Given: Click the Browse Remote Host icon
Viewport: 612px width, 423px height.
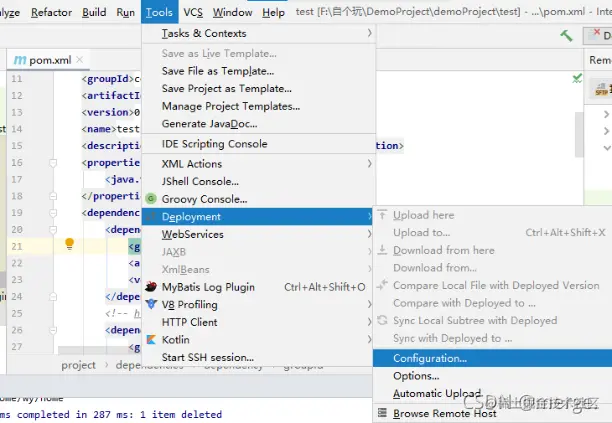Looking at the screenshot, I should point(382,412).
